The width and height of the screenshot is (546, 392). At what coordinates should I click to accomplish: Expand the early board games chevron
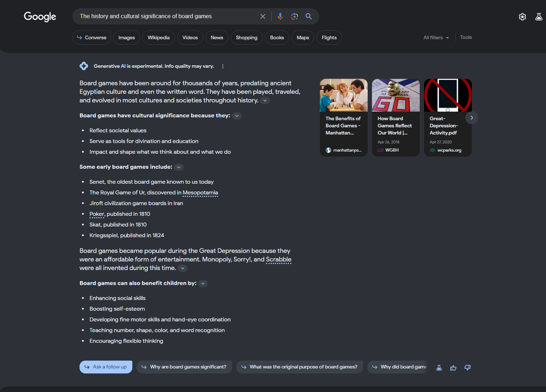[x=179, y=167]
